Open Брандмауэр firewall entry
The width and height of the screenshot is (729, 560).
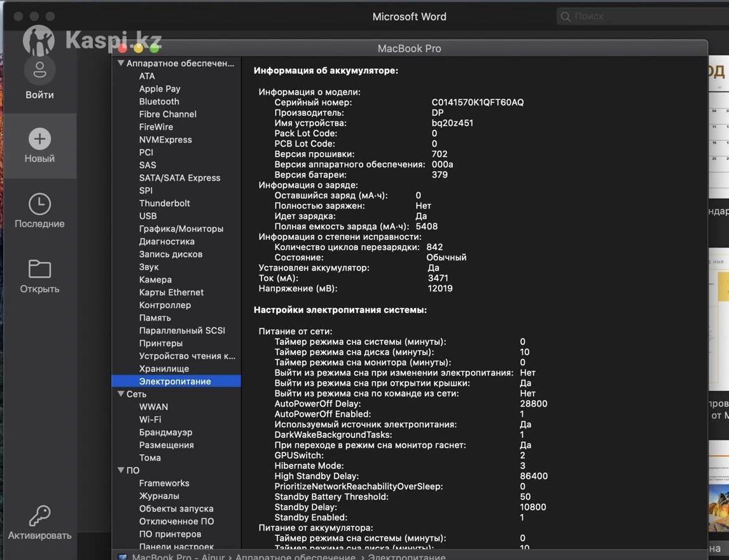165,432
